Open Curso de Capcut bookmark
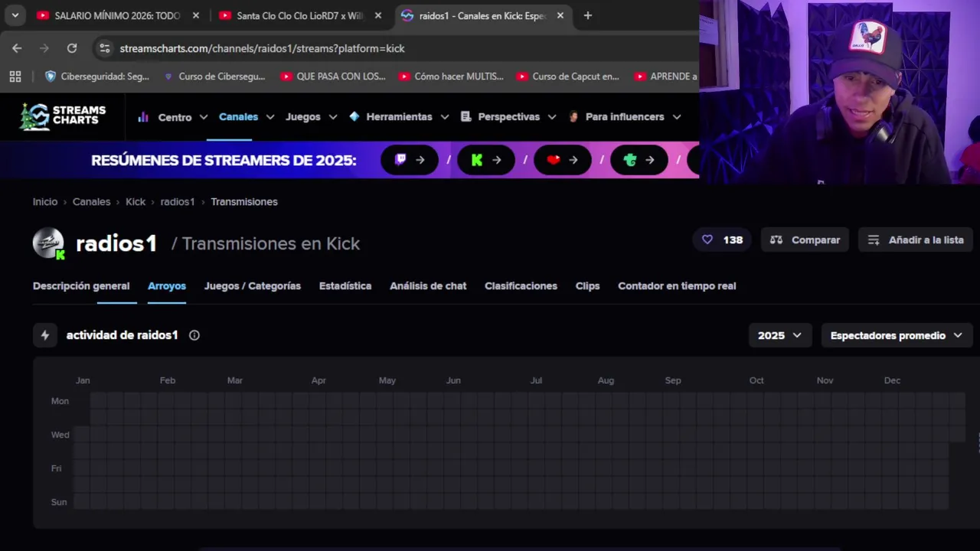This screenshot has height=551, width=980. (568, 77)
